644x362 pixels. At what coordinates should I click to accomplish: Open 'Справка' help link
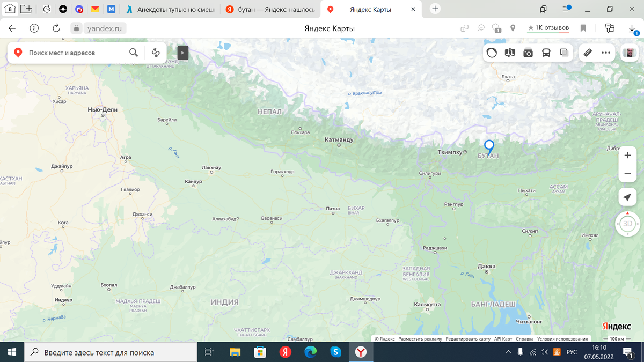click(x=525, y=339)
